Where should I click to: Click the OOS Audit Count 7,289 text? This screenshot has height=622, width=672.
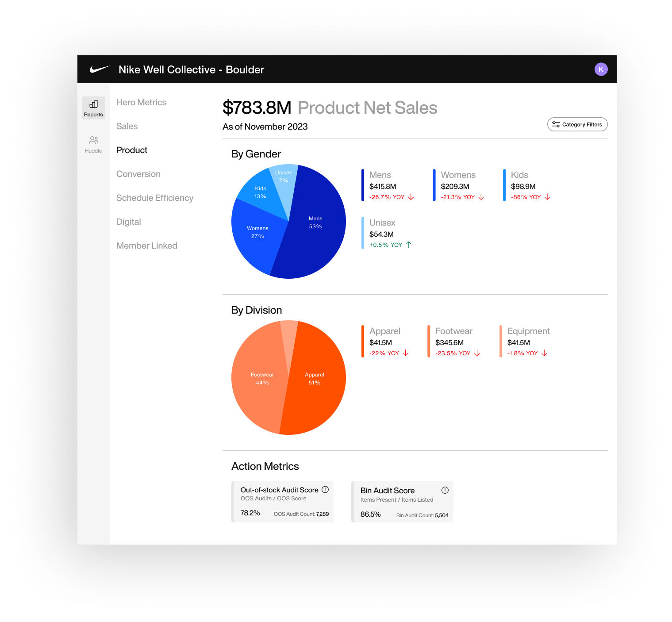301,514
